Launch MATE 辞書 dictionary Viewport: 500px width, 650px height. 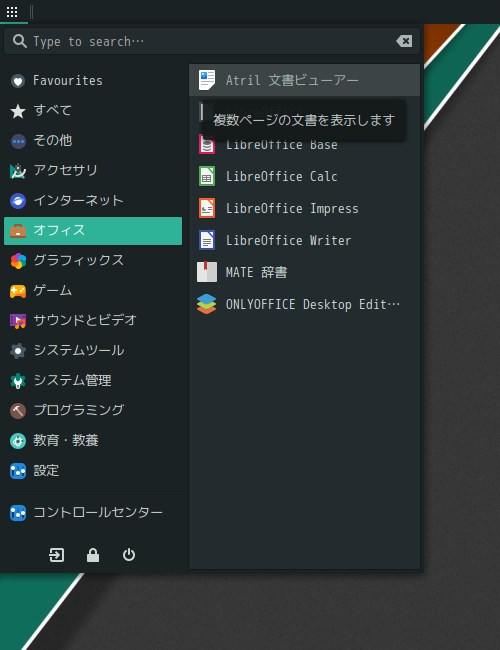click(x=304, y=272)
